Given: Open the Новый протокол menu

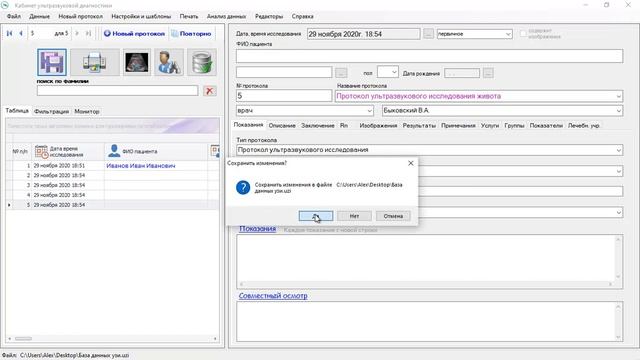Looking at the screenshot, I should [x=80, y=16].
